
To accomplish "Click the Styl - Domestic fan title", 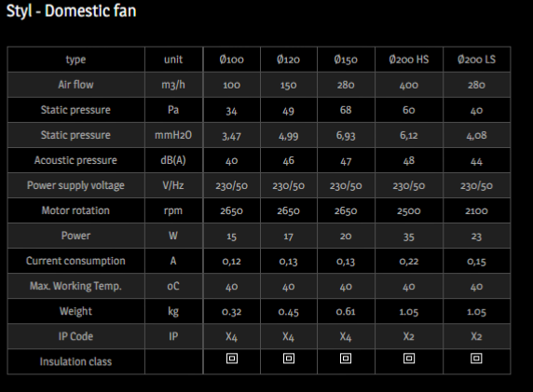I will (x=72, y=11).
